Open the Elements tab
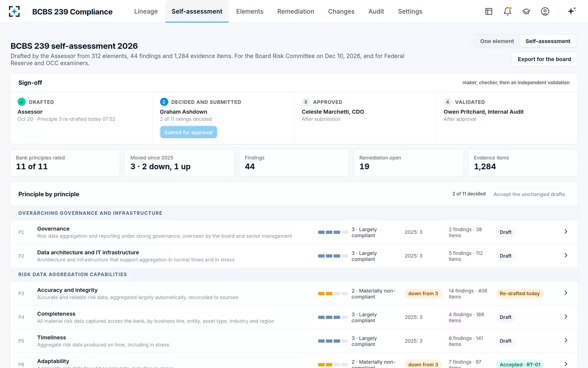Viewport: 588px width, 368px height. (x=249, y=11)
